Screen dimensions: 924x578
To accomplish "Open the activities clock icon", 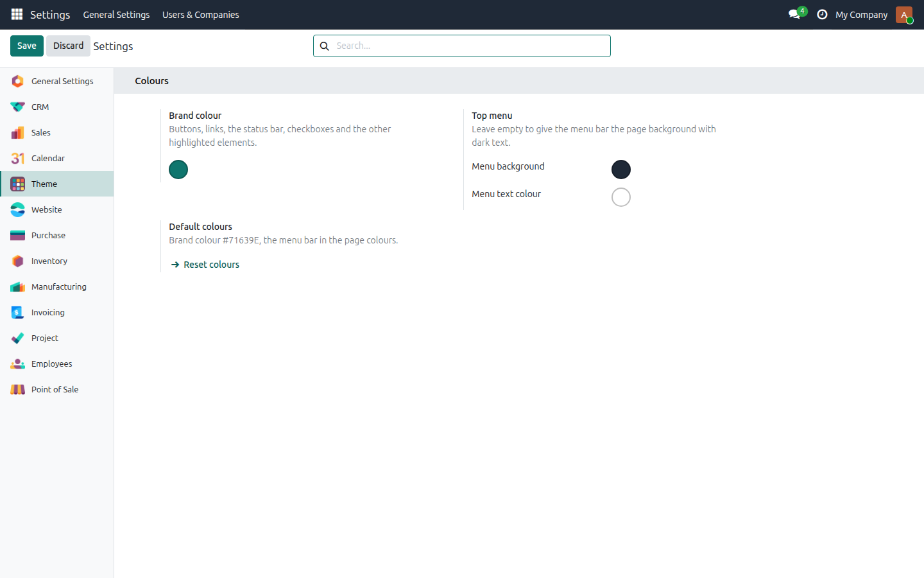I will [x=822, y=14].
